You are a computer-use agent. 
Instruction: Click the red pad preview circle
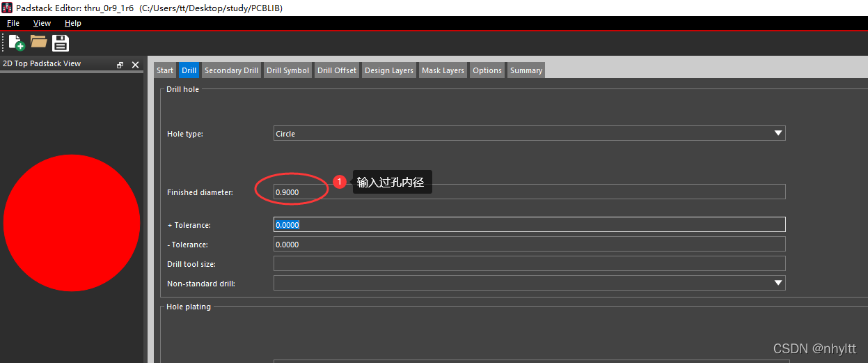(72, 223)
